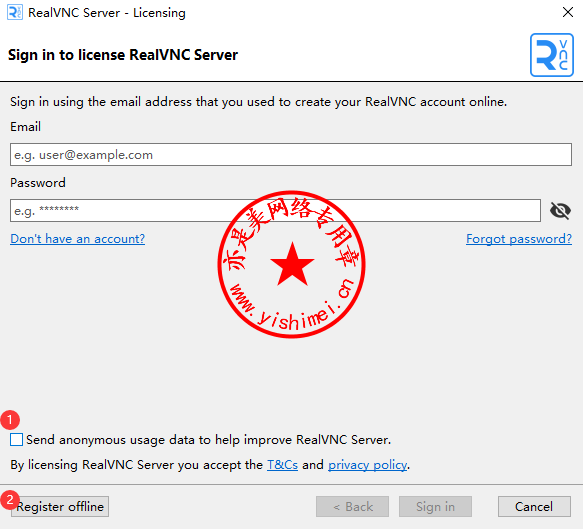Screen dimensions: 583x529
Task: Close the Licensing dialog window
Action: pos(568,12)
